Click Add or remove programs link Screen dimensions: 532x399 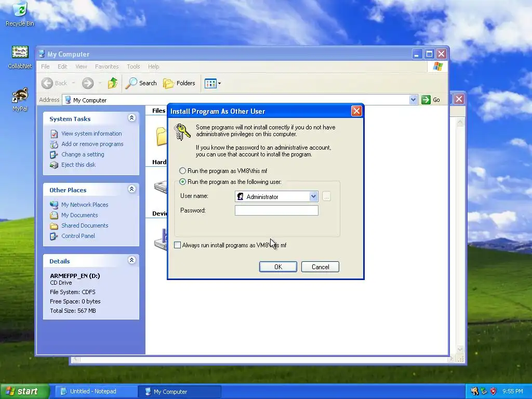[x=92, y=144]
